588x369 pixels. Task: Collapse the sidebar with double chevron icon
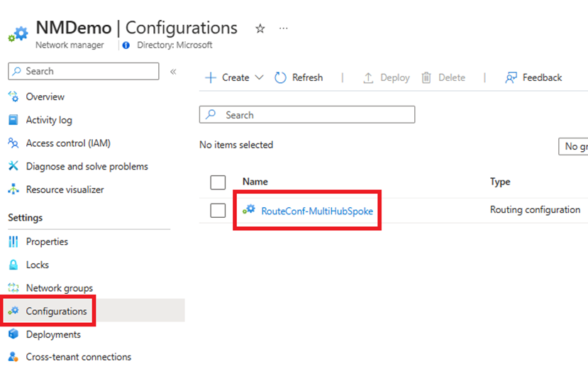tap(173, 72)
